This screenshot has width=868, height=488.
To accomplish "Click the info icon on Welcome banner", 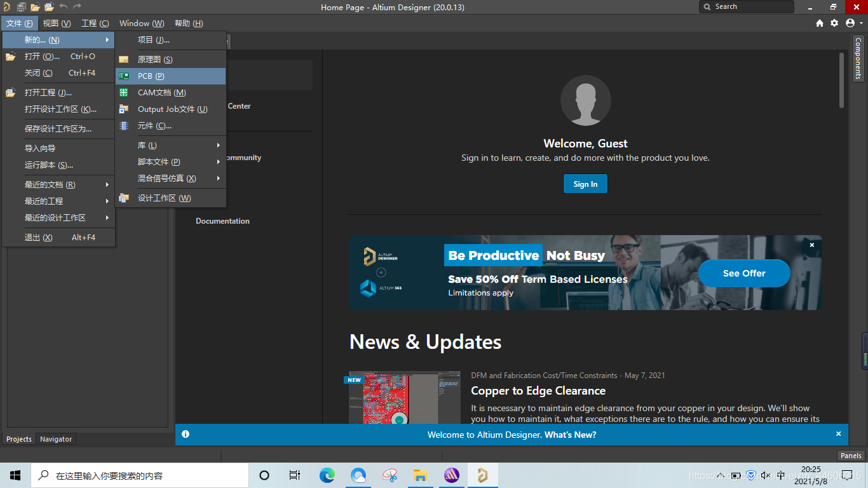I will 186,434.
